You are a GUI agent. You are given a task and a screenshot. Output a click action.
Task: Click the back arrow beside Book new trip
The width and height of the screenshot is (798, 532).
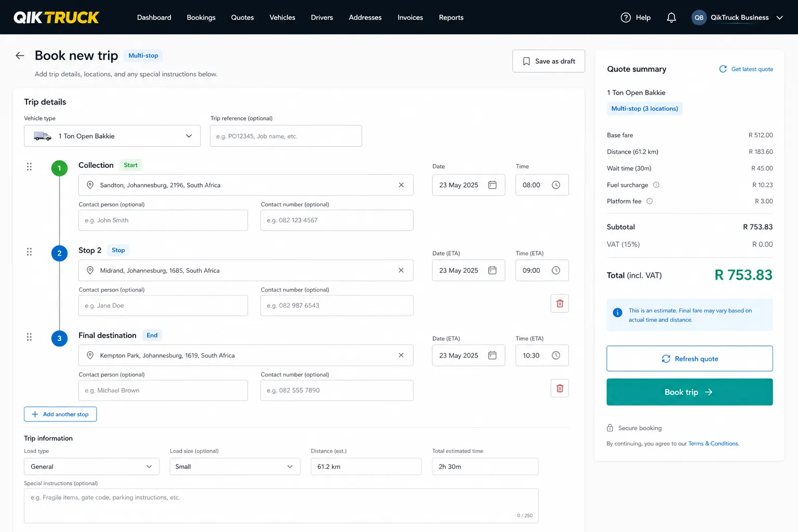[20, 56]
